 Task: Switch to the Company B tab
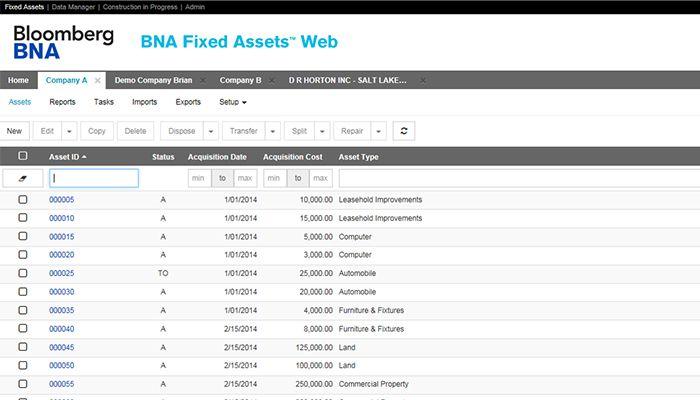point(240,80)
